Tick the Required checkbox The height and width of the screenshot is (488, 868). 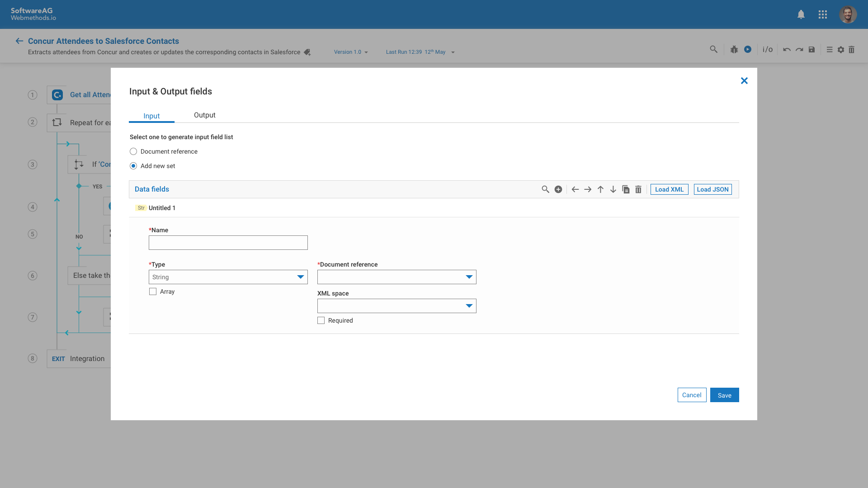(x=321, y=320)
